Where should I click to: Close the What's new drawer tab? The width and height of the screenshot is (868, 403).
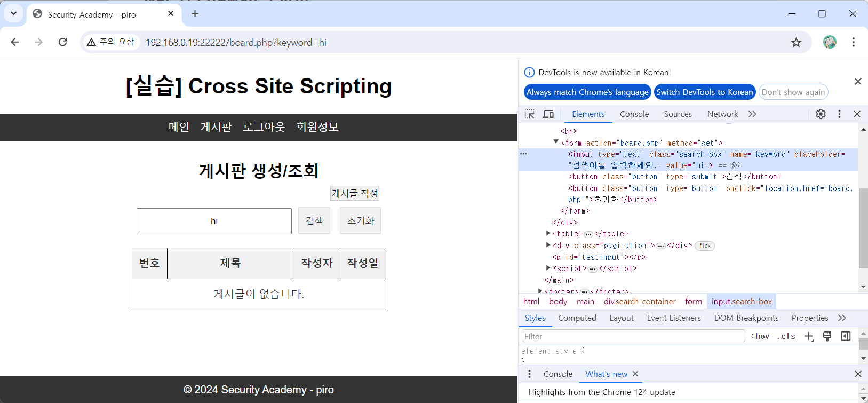click(635, 374)
